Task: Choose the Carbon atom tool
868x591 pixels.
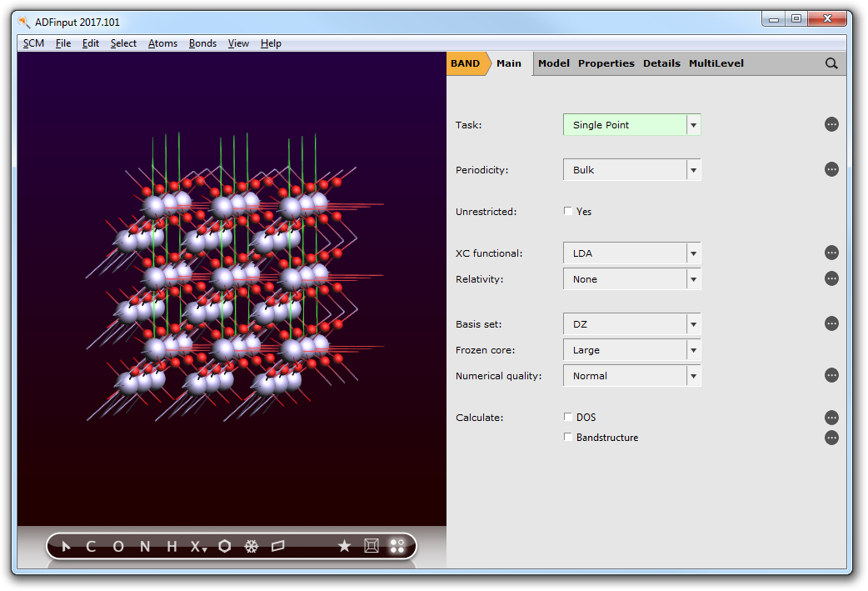Action: click(x=91, y=546)
